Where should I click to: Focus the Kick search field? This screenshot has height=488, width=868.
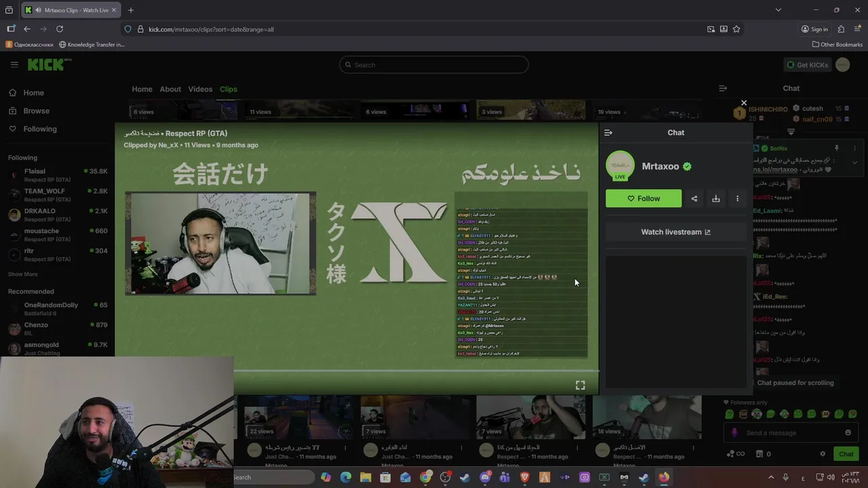[434, 65]
